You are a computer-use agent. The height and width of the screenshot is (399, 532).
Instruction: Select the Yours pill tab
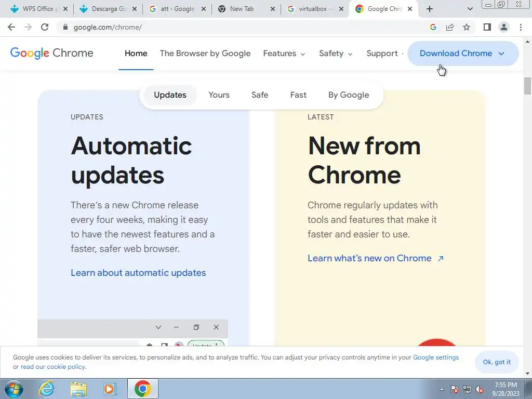[219, 95]
